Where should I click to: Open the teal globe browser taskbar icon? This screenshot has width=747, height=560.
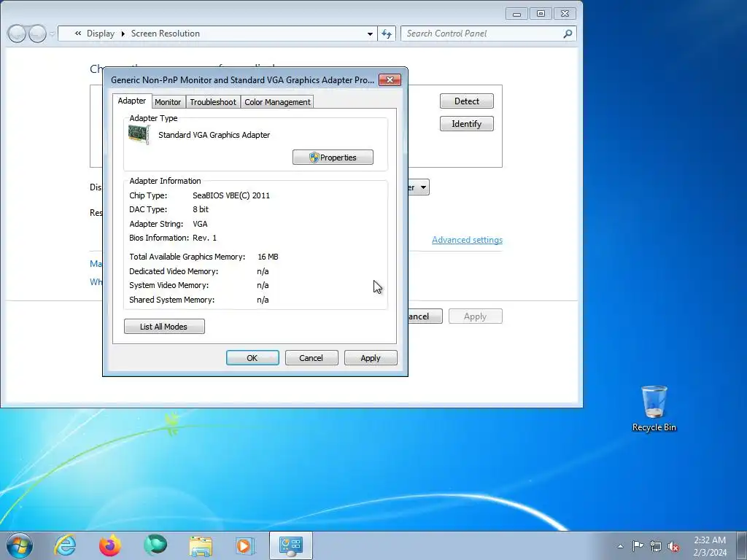155,545
